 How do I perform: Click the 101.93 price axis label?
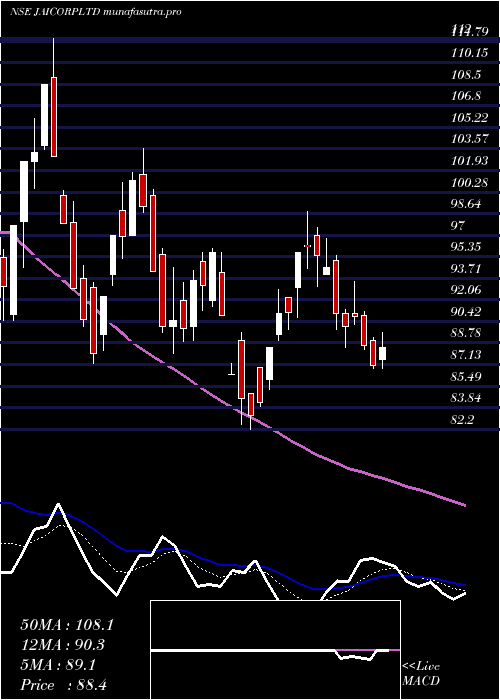pos(469,160)
